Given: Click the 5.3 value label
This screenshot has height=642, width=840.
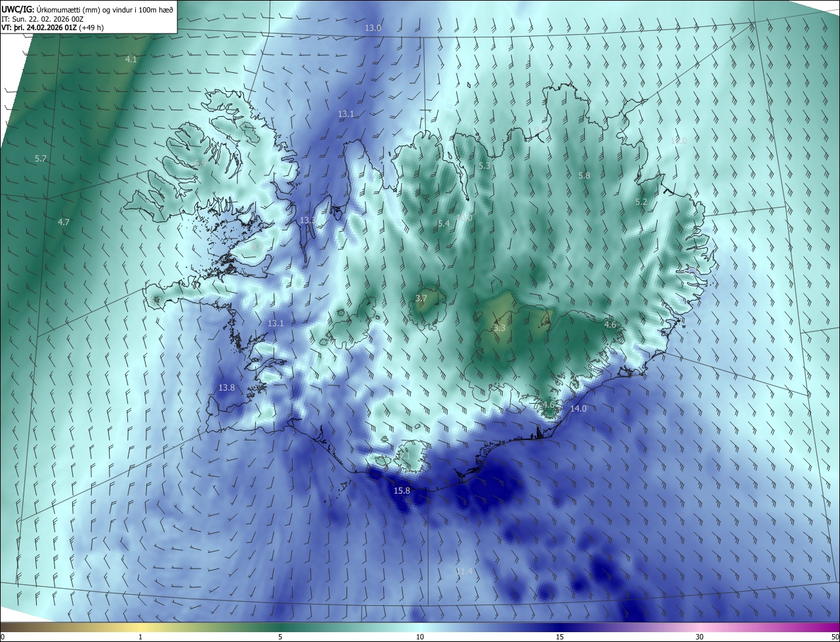Looking at the screenshot, I should [484, 166].
